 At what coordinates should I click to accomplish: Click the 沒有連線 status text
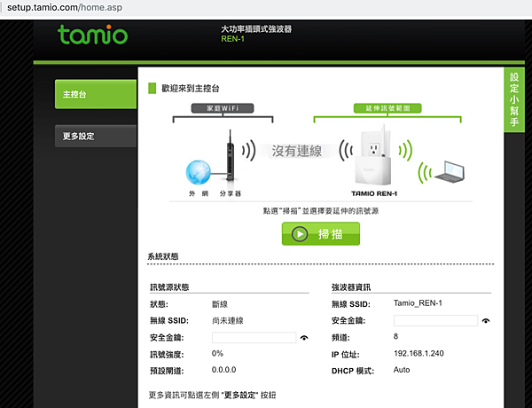[296, 151]
